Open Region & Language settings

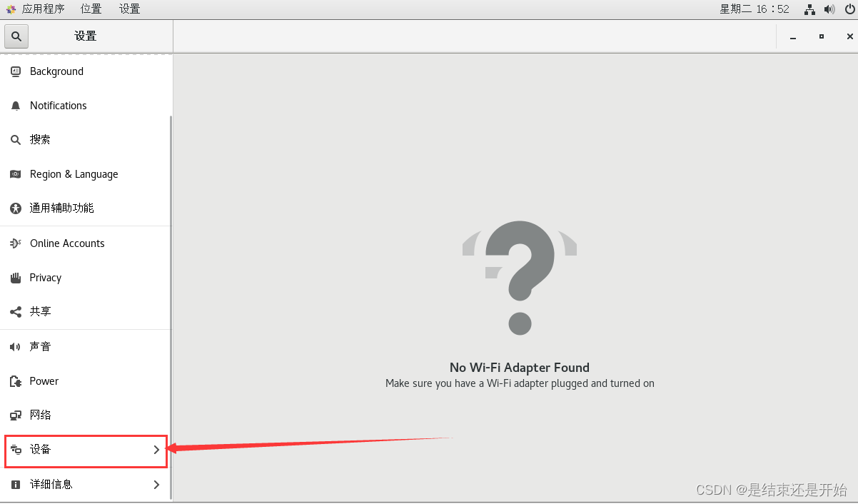point(86,174)
